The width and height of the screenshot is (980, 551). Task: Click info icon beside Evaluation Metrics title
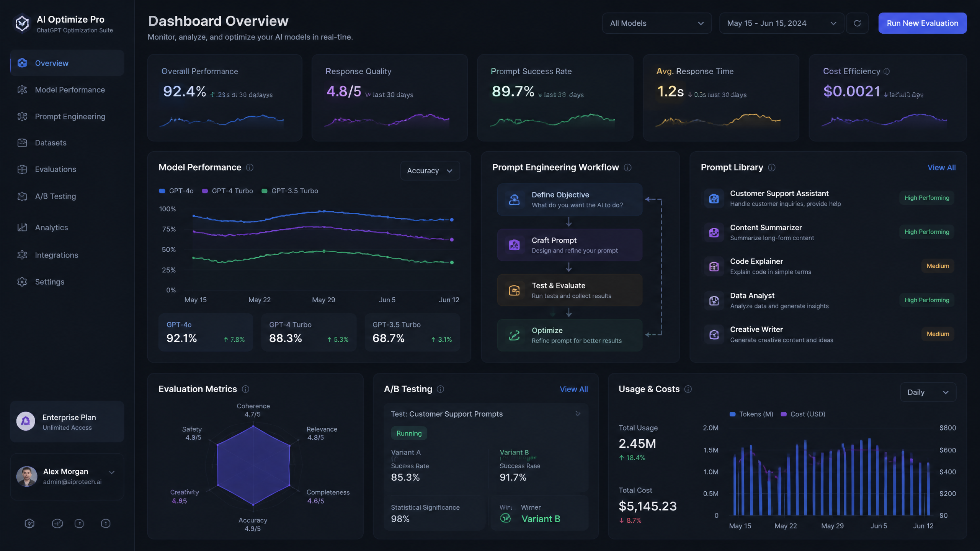[246, 389]
